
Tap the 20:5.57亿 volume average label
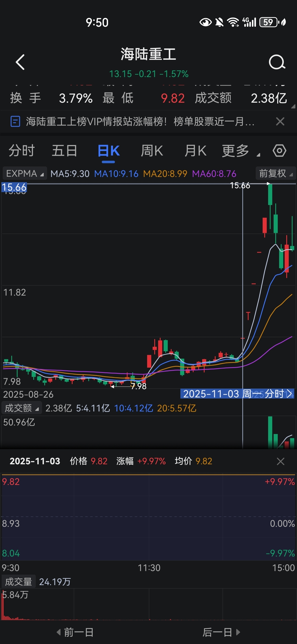tap(177, 408)
